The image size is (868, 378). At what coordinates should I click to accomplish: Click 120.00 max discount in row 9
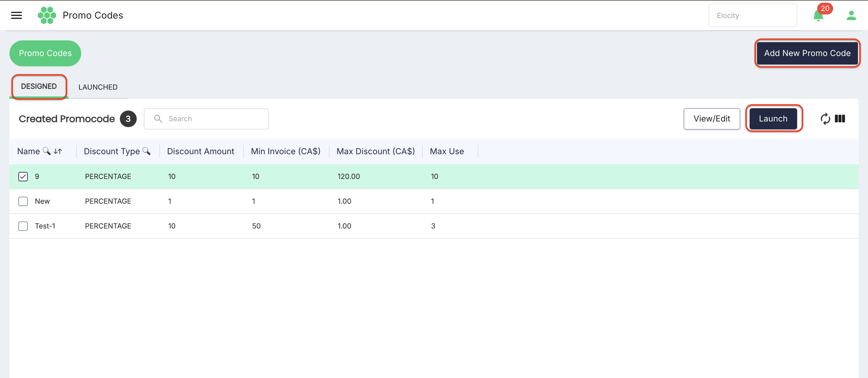pos(348,176)
